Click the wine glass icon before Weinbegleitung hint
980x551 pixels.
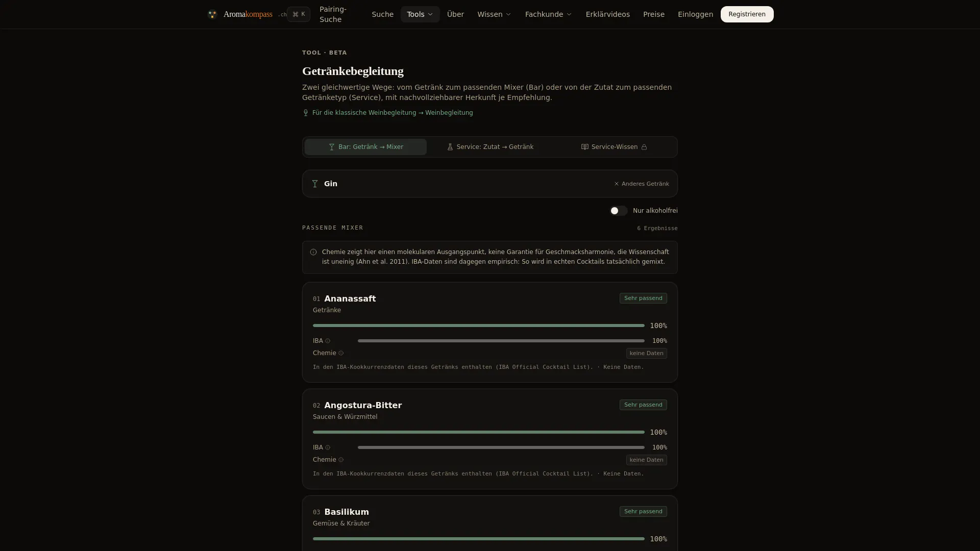pos(306,113)
